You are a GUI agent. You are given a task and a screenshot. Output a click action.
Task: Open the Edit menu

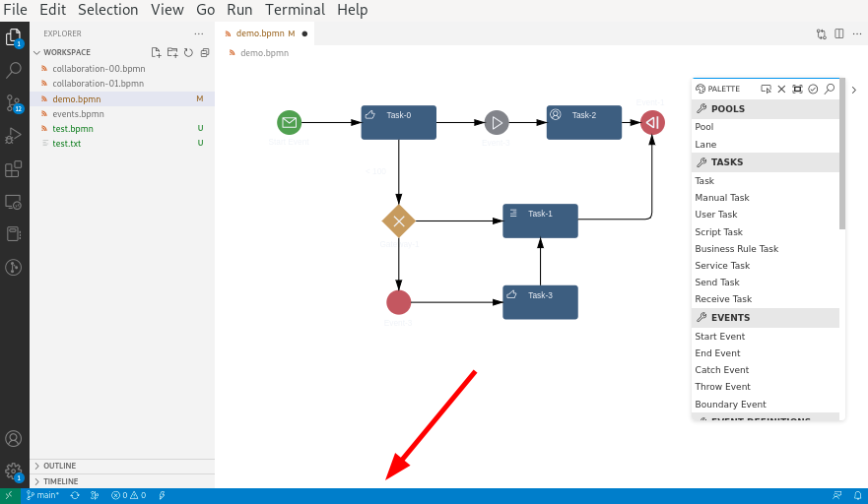point(52,10)
